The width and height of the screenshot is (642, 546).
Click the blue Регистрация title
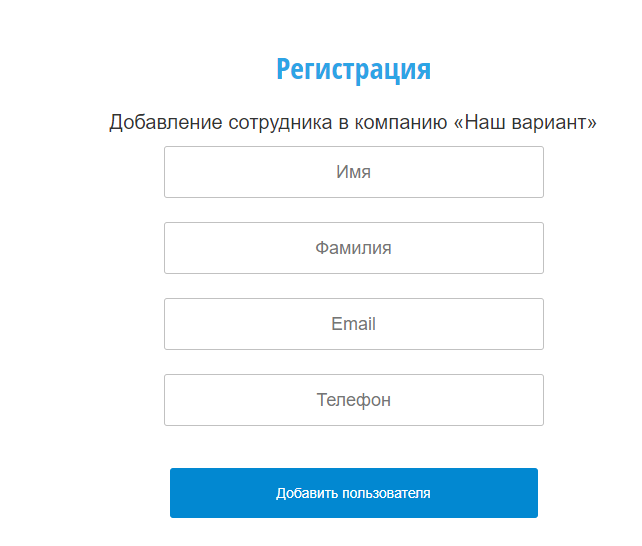(x=353, y=69)
